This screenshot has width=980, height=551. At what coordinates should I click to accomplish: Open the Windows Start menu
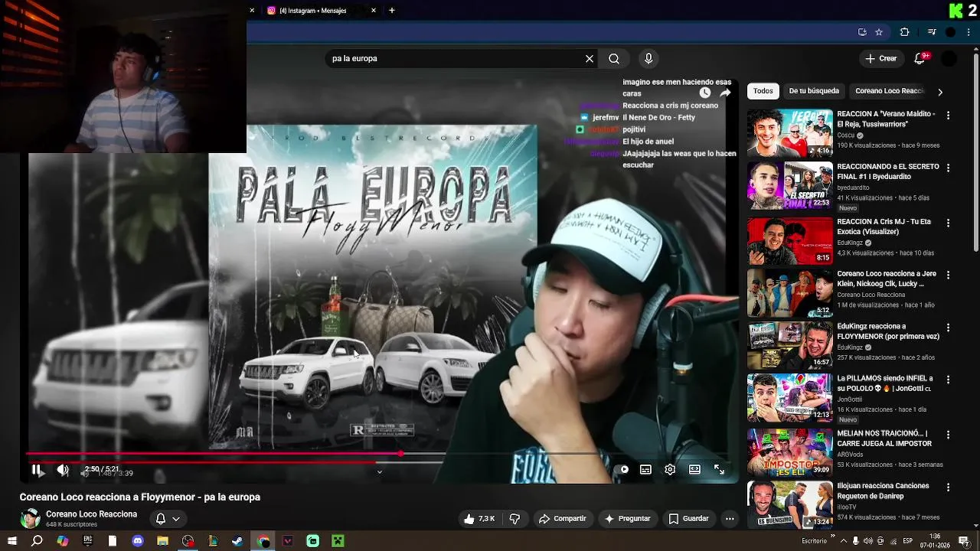(11, 541)
